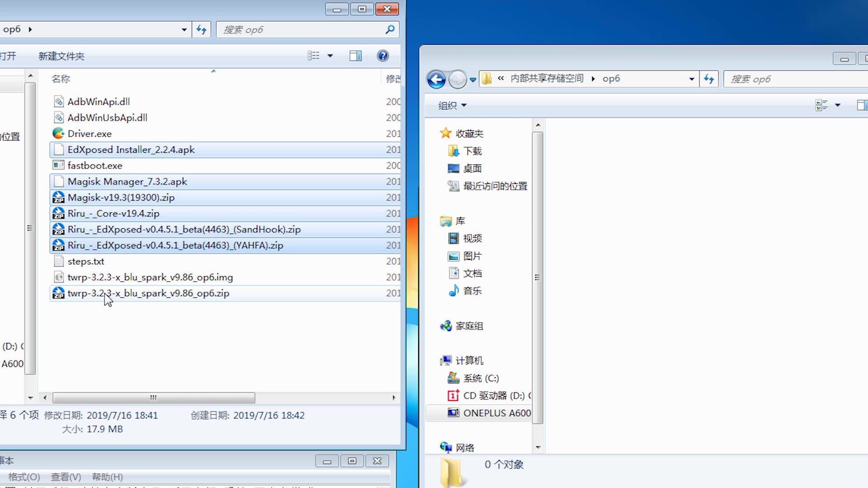Open 桌面 in navigation pane
The height and width of the screenshot is (488, 868).
pos(472,169)
